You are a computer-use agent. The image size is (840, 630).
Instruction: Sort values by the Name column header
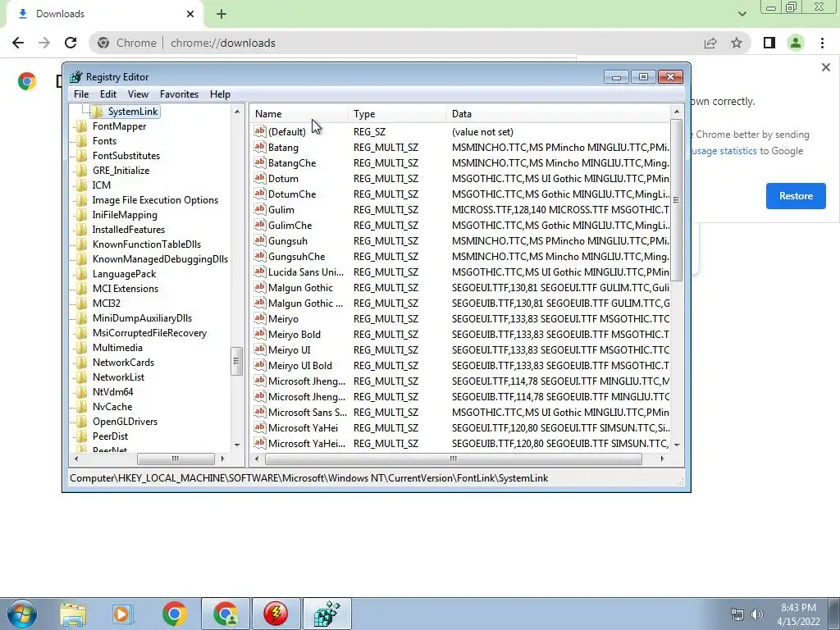pyautogui.click(x=298, y=113)
